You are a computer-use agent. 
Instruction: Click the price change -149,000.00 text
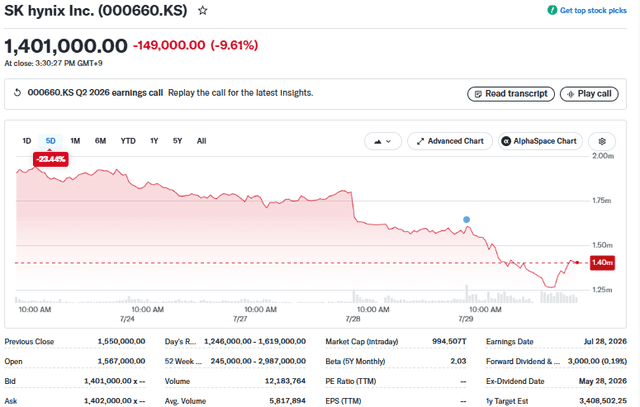(x=169, y=45)
